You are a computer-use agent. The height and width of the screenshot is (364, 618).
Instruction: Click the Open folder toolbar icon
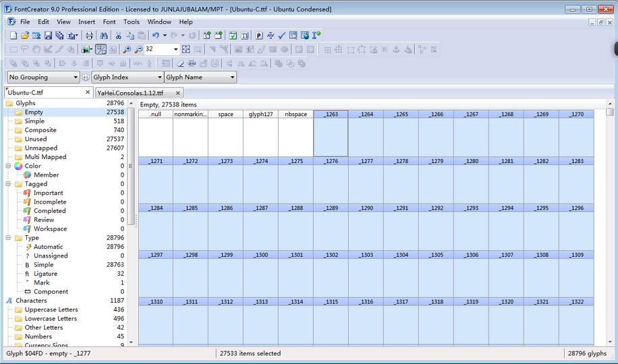(x=25, y=35)
